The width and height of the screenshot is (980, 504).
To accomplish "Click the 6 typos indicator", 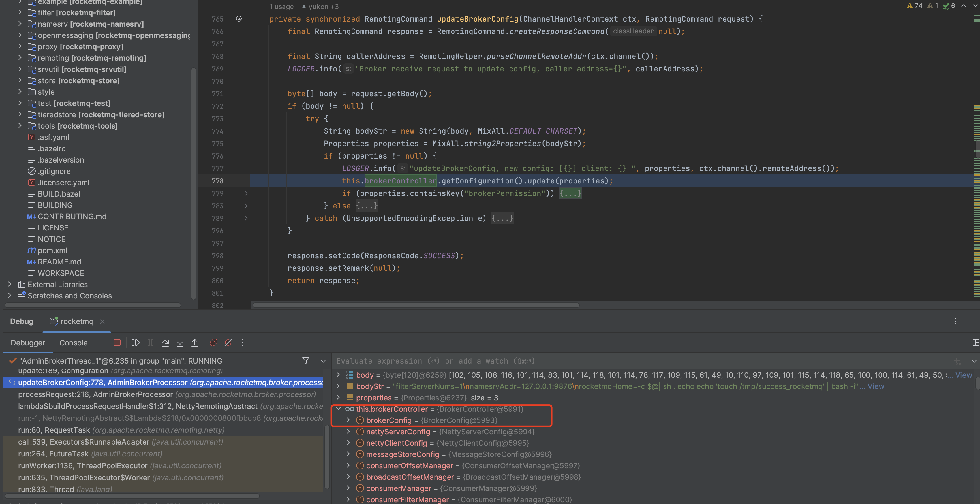I will (x=949, y=6).
